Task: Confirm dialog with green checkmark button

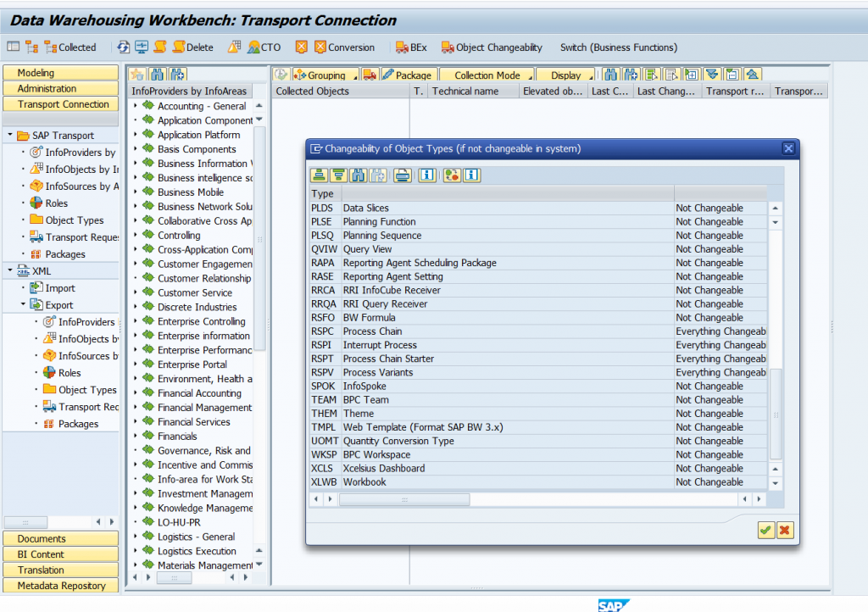Action: (x=765, y=529)
